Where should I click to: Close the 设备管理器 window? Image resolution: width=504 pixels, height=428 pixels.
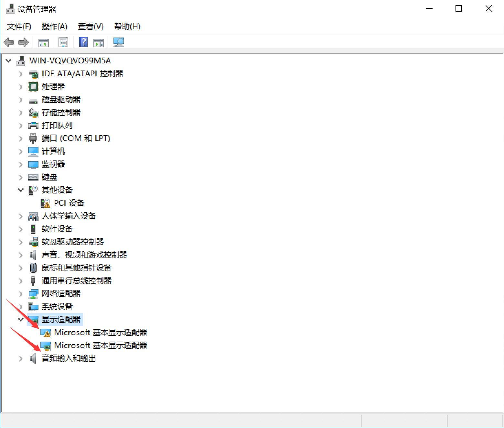[x=488, y=9]
